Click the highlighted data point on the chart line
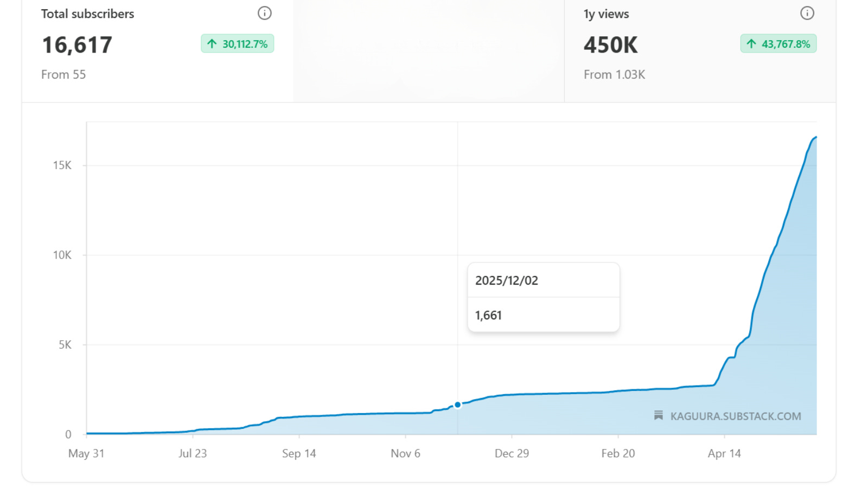Screen dimensions: 868x488 [x=458, y=404]
